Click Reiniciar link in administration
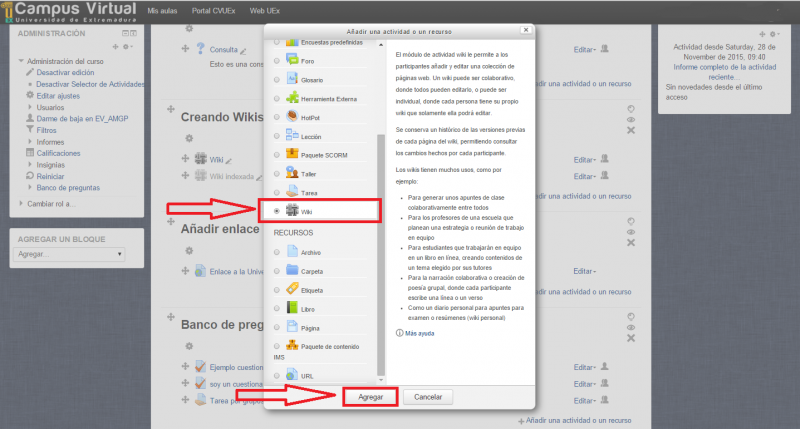This screenshot has width=800, height=429. tap(50, 176)
